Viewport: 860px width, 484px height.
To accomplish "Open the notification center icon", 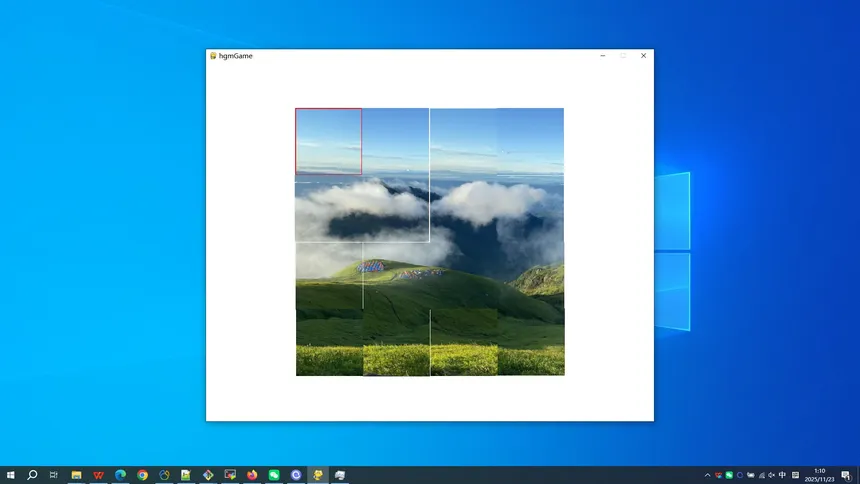I will click(x=846, y=475).
